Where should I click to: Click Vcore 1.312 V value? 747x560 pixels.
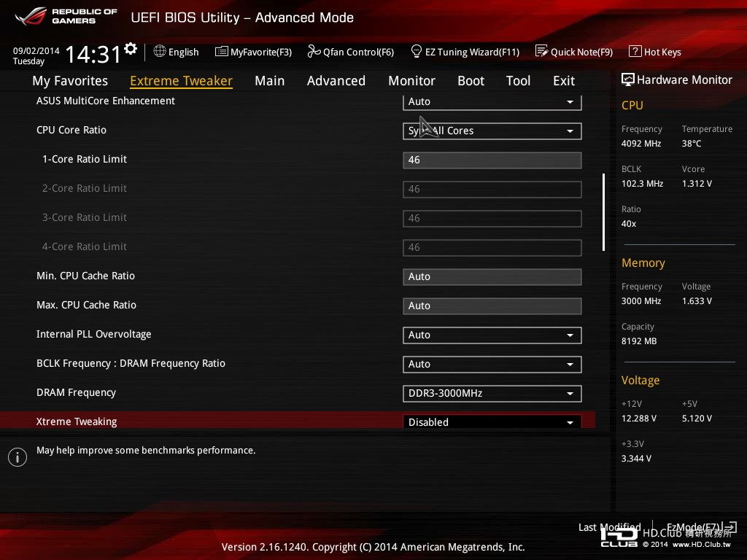click(697, 183)
